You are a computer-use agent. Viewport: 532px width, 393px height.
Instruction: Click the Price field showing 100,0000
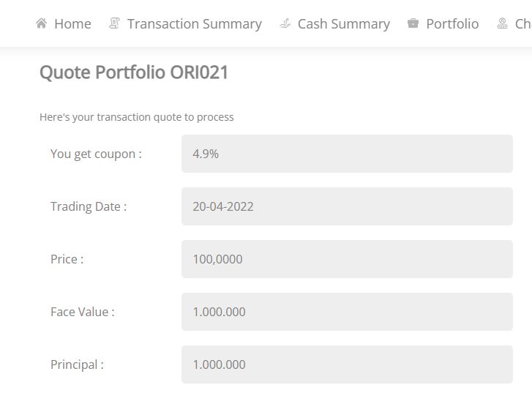tap(347, 259)
